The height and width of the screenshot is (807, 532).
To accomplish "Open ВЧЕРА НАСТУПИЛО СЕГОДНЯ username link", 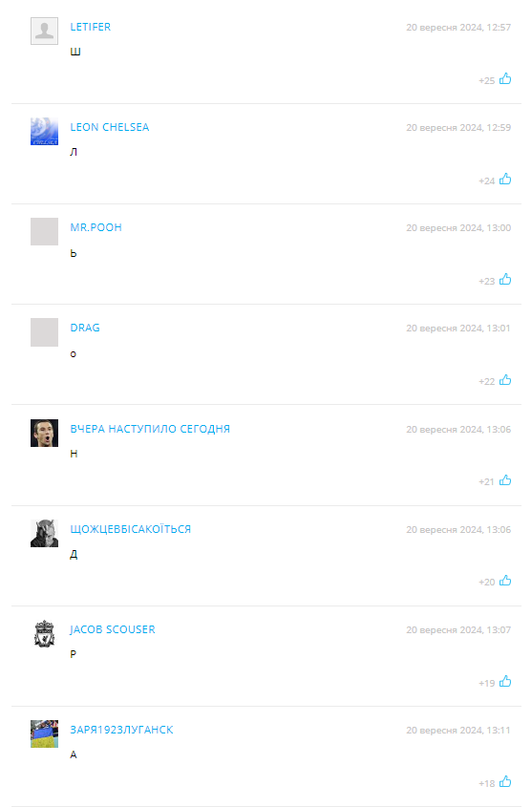I will [150, 429].
